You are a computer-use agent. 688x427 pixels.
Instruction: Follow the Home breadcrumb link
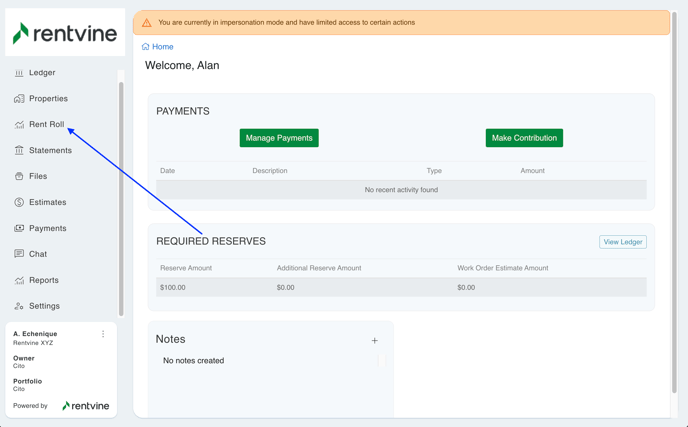(x=162, y=47)
